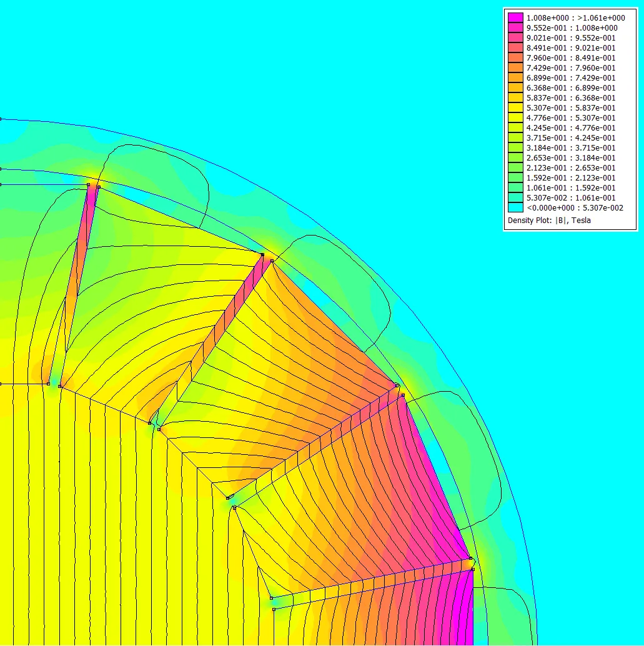Choose the swatch beside 4.245e-001 : 4.776e-001

(x=515, y=127)
